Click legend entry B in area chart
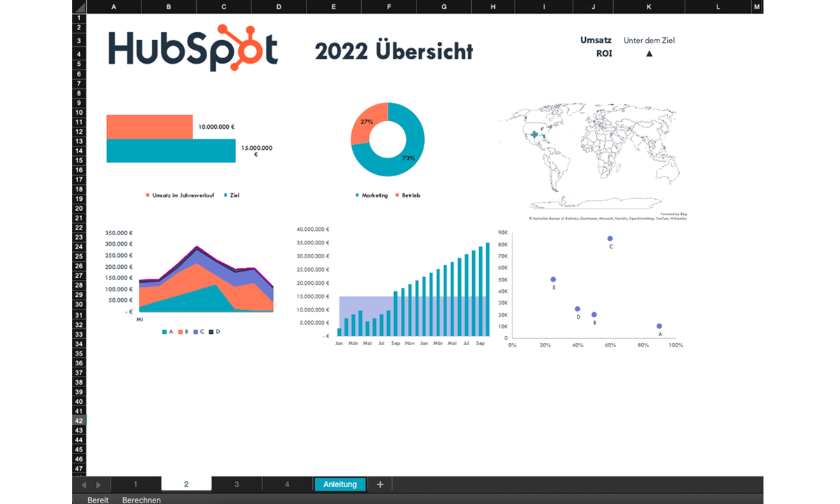Viewport: 840px width, 504px height. [x=183, y=332]
